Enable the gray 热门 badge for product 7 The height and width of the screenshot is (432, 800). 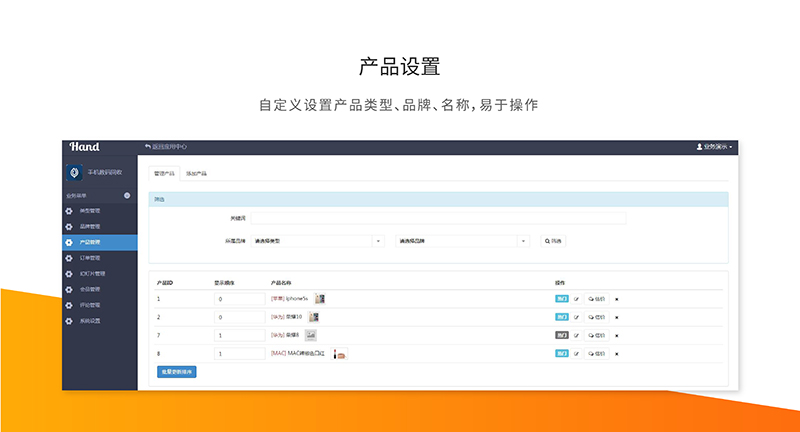point(562,335)
